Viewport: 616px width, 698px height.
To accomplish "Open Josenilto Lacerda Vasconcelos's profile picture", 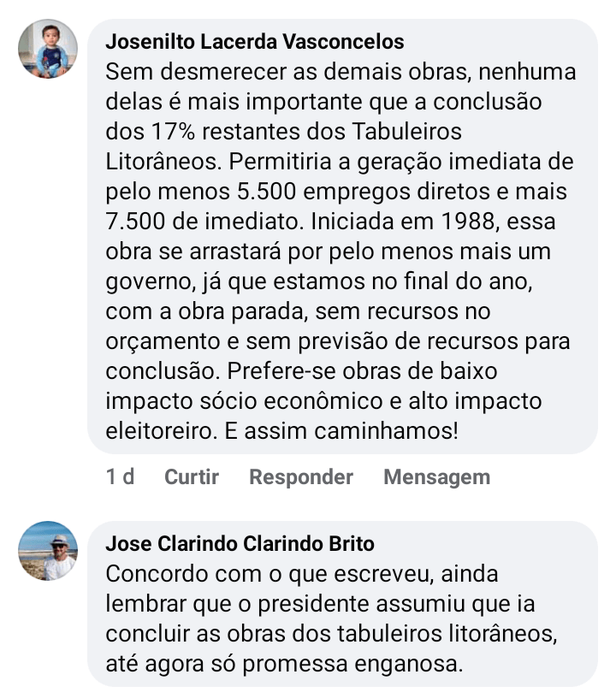I will 48,49.
